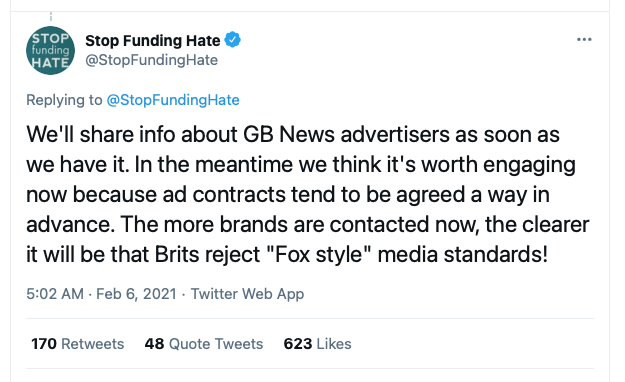Open the @StopFundingHate handle below the name
This screenshot has height=382, width=625.
pos(151,60)
